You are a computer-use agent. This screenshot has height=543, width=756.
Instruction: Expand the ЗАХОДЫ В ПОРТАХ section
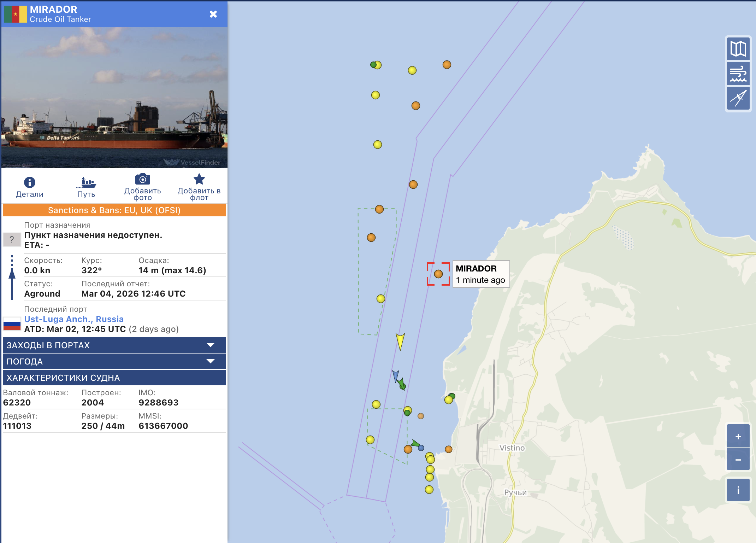click(x=114, y=345)
